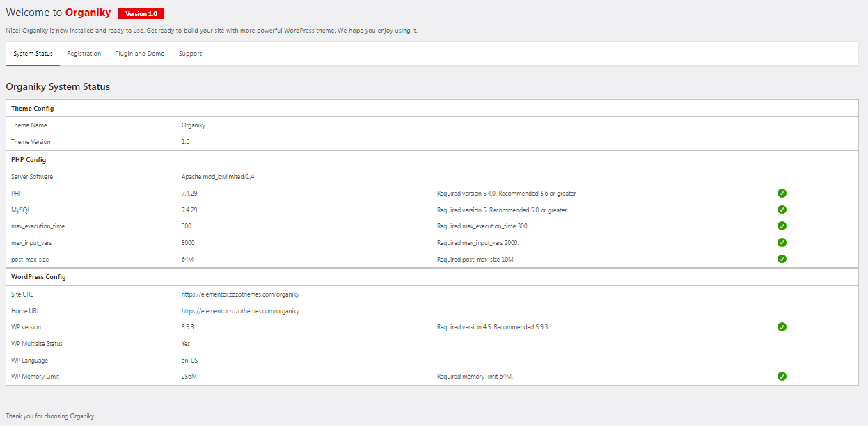
Task: Go to the Support tab
Action: (190, 54)
